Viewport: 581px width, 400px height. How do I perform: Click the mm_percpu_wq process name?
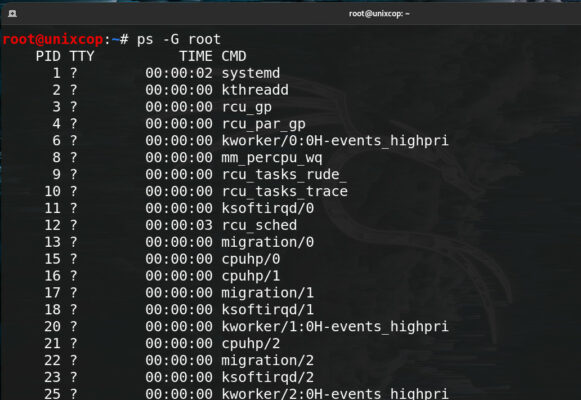(x=272, y=158)
